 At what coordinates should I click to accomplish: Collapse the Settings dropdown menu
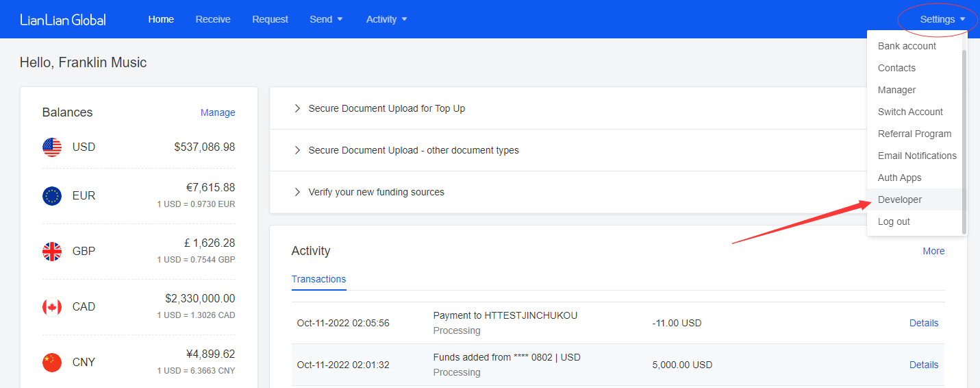pos(942,19)
